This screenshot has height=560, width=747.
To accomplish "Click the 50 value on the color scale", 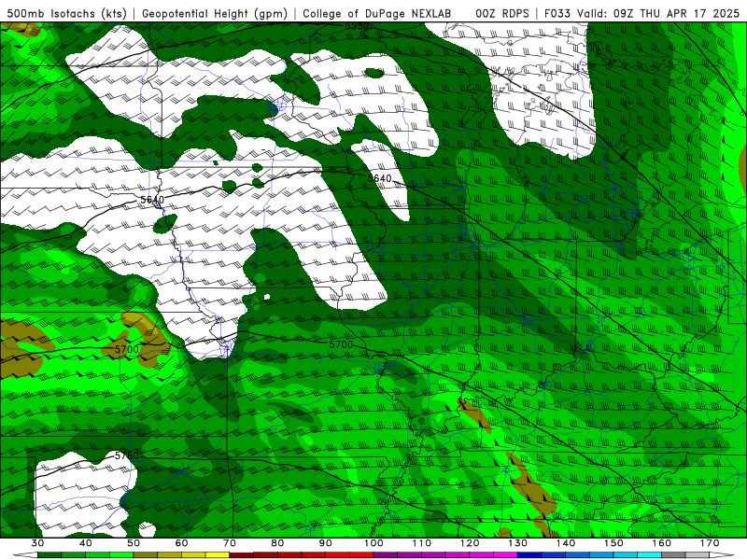I will coord(134,543).
